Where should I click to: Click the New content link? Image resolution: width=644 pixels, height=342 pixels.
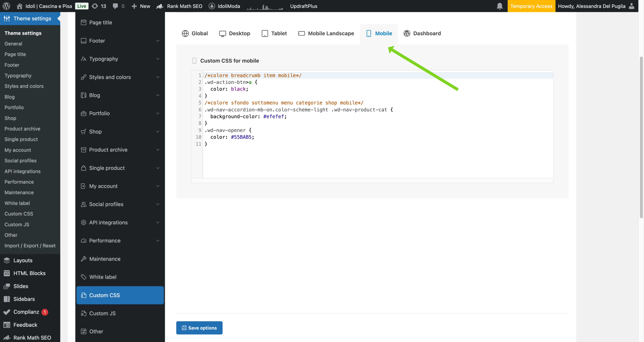pyautogui.click(x=141, y=6)
